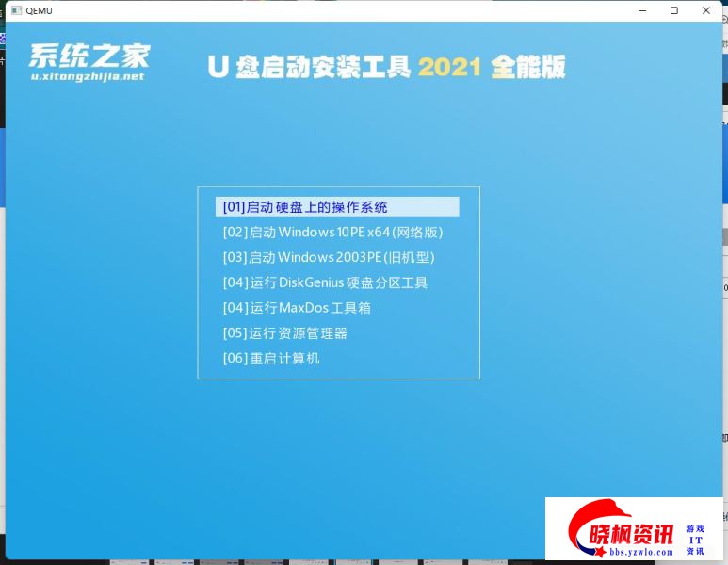Boot [03] Windows 2003 PE (旧机型) option
Viewport: 728px width, 565px height.
click(328, 257)
